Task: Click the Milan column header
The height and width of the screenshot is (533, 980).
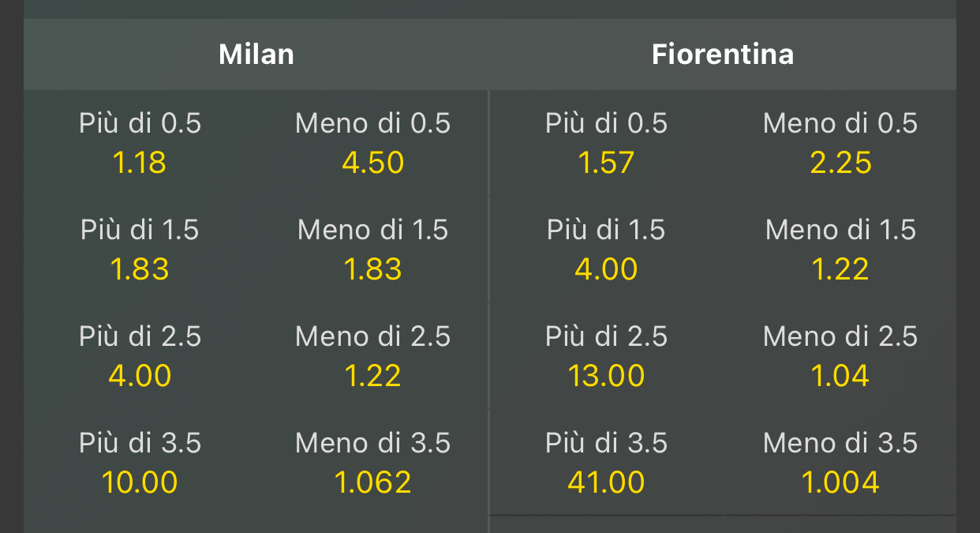Action: pyautogui.click(x=256, y=54)
